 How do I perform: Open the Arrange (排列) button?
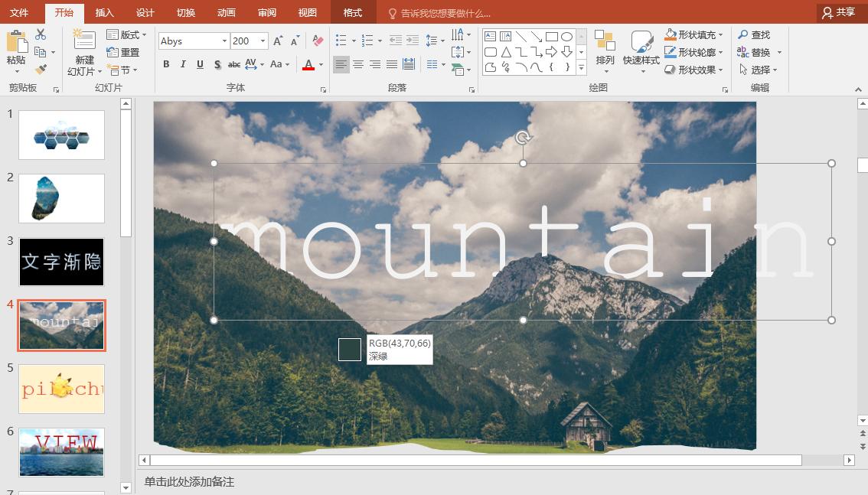point(605,51)
